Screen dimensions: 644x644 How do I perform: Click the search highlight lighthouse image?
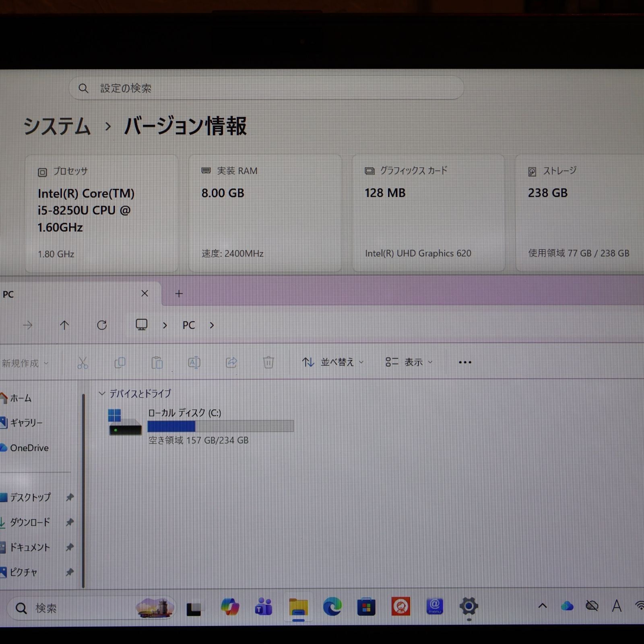(155, 608)
